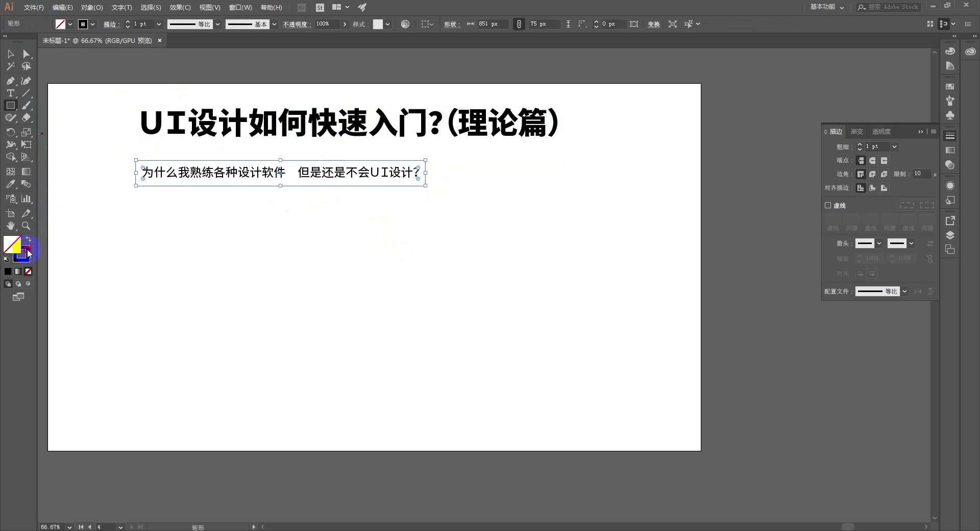Choose projecting cap for 端点
Image resolution: width=980 pixels, height=531 pixels.
(x=884, y=160)
